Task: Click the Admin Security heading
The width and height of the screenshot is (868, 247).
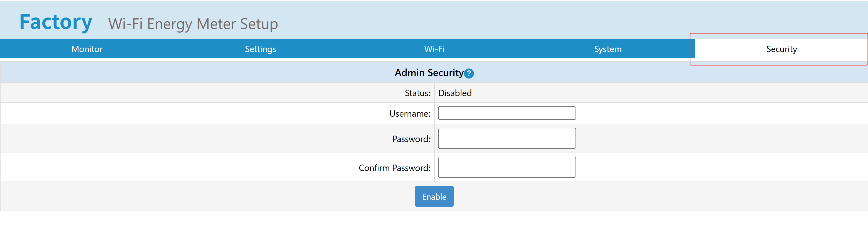Action: pos(429,73)
